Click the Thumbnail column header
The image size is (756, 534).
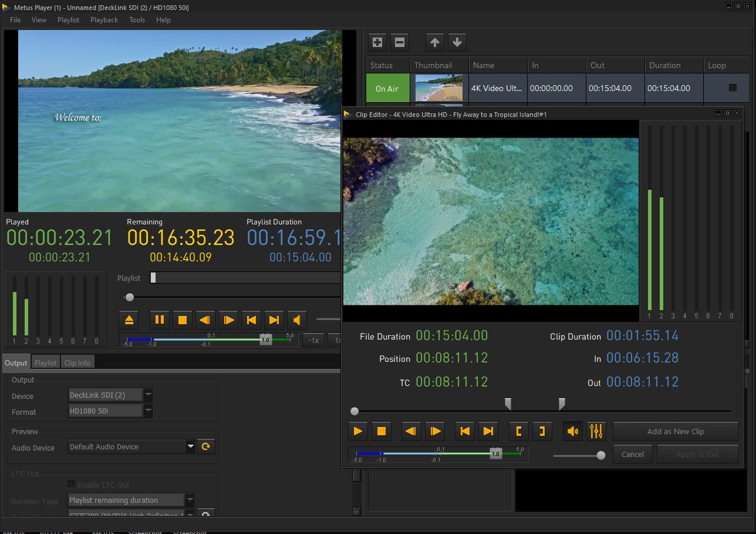(x=439, y=65)
